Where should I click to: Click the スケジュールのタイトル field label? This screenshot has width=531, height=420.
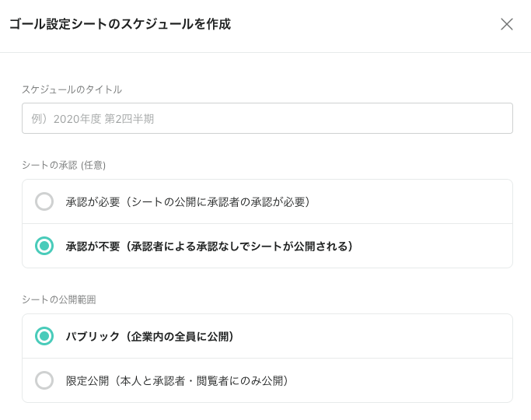pos(72,89)
